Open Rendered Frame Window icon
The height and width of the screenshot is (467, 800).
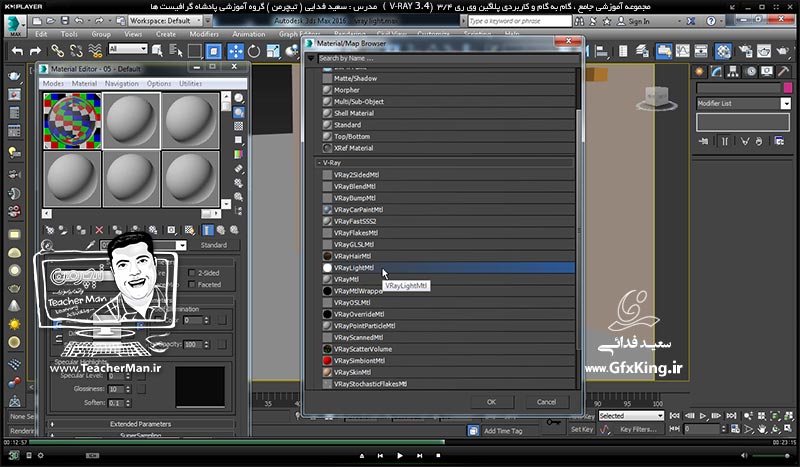[764, 51]
